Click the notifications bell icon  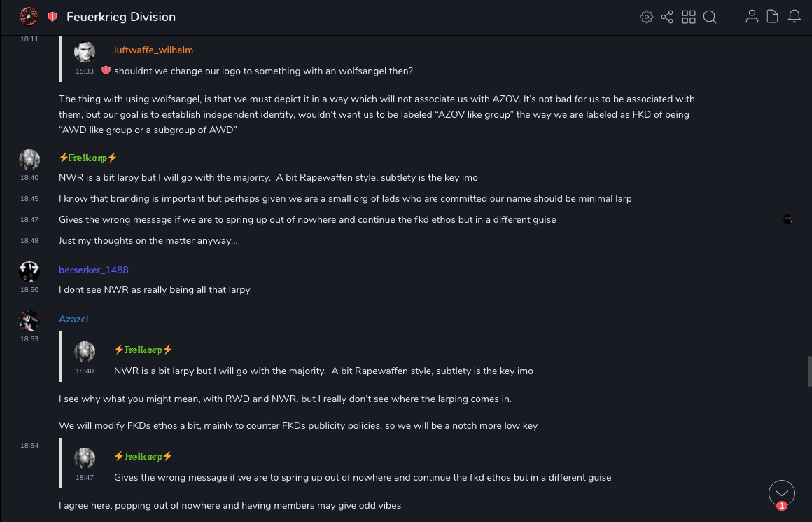coord(794,17)
